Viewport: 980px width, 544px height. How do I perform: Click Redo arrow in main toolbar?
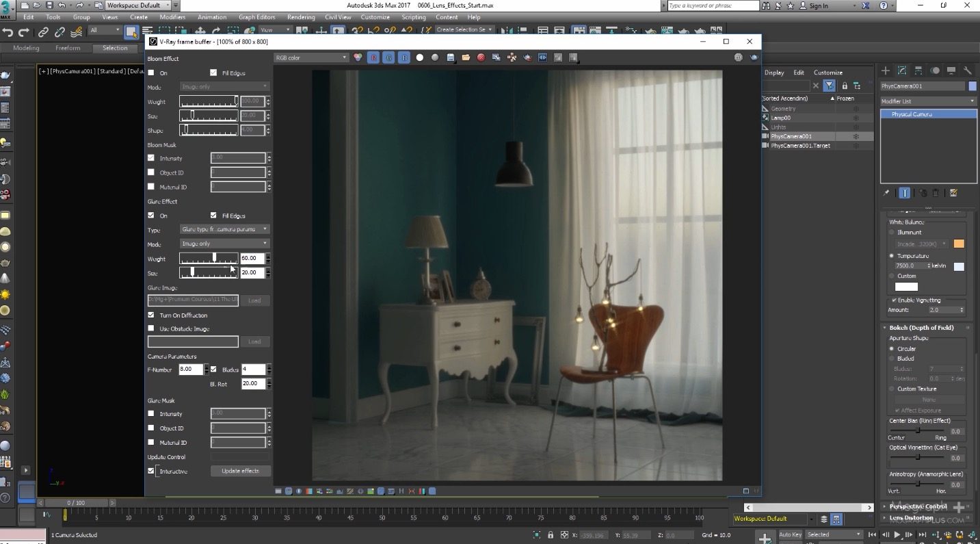point(25,31)
